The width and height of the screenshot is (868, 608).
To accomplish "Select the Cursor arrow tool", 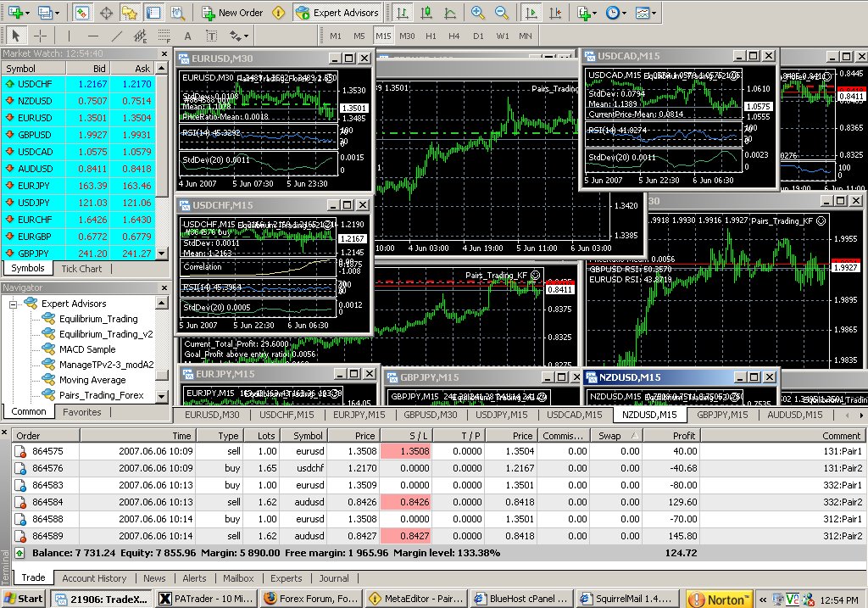I will click(15, 36).
